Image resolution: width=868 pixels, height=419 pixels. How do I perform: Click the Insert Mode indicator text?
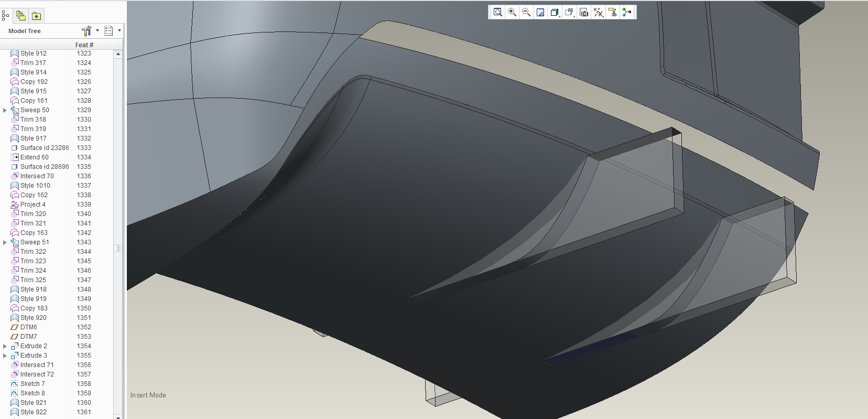point(148,395)
